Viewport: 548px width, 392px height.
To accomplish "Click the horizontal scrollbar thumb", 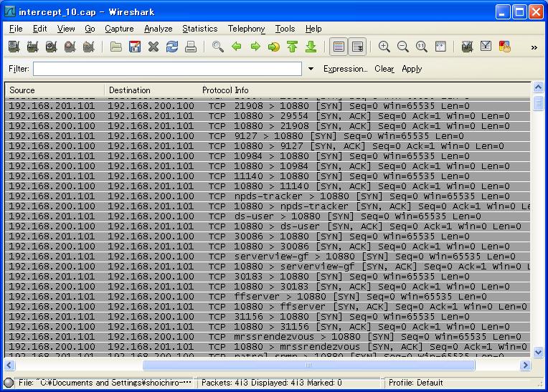I will [308, 365].
